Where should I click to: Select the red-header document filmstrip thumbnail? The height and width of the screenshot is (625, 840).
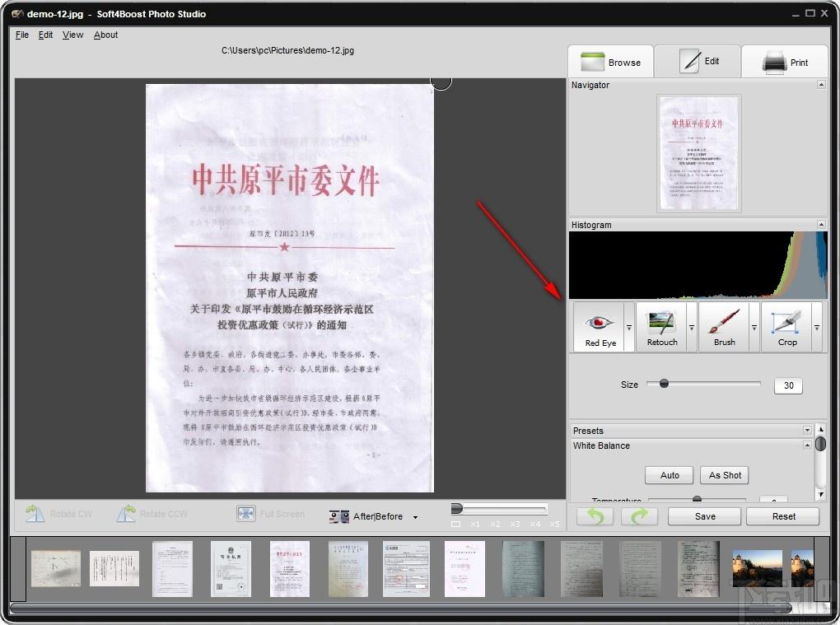coord(290,569)
